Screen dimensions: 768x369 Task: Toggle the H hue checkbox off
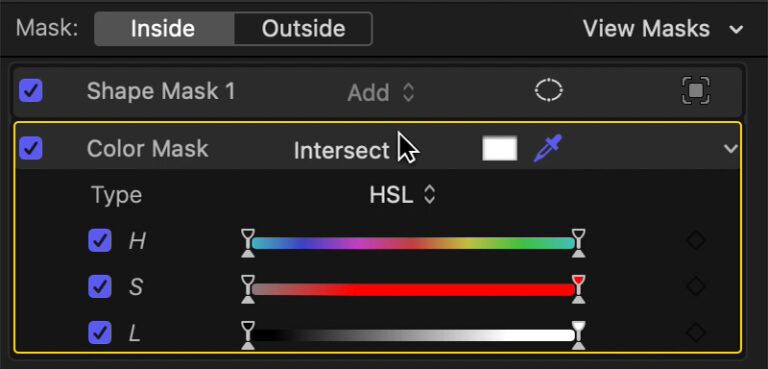99,241
